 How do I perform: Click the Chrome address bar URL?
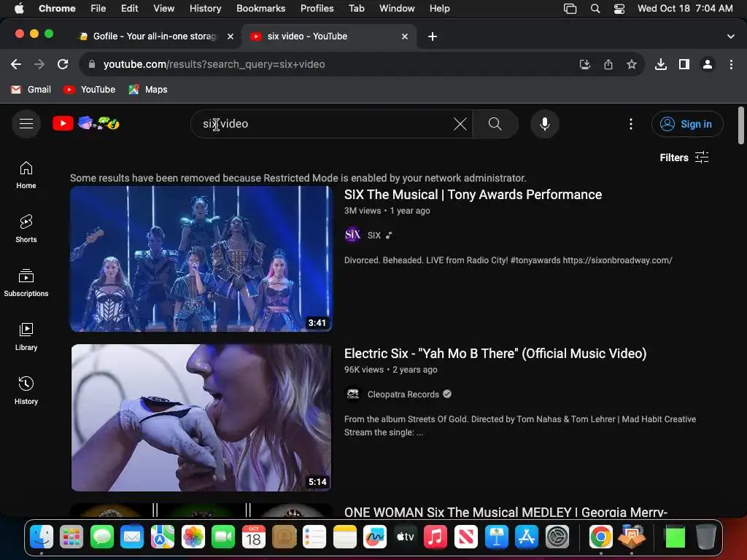pyautogui.click(x=214, y=64)
